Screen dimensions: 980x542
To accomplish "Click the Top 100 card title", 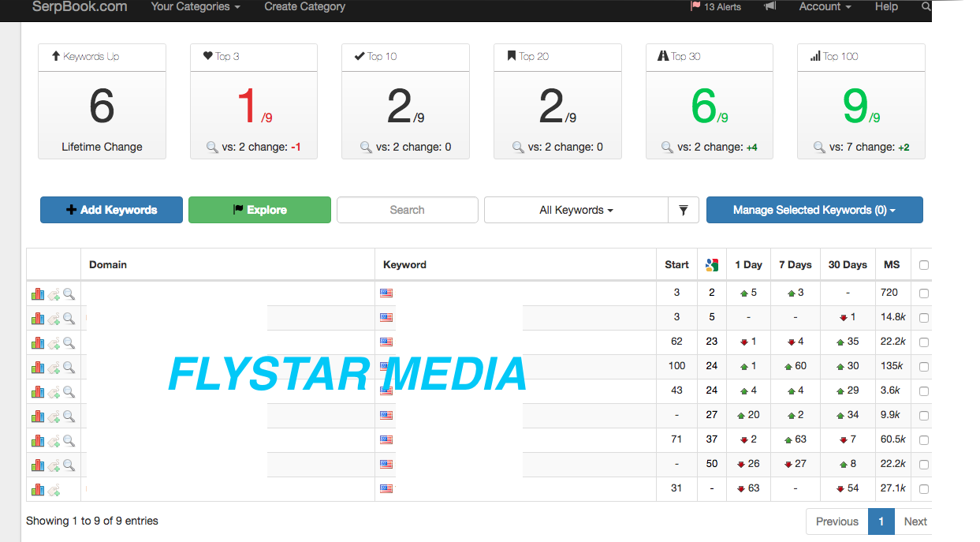I will pyautogui.click(x=840, y=56).
